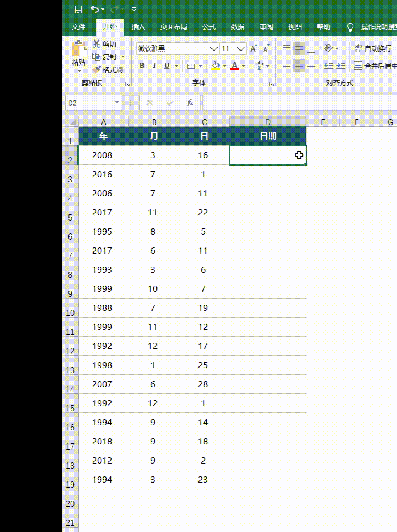The width and height of the screenshot is (397, 532).
Task: Open the 剪贴板 dialog launcher
Action: pyautogui.click(x=127, y=84)
